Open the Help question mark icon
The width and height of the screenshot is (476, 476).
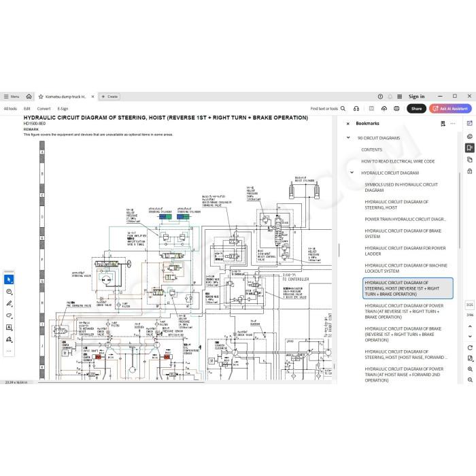[x=380, y=97]
